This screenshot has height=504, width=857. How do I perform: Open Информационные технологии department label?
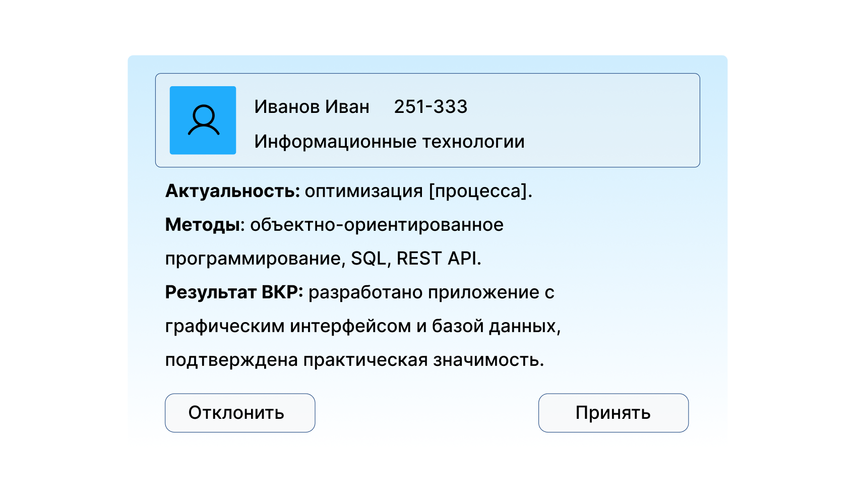pyautogui.click(x=391, y=142)
